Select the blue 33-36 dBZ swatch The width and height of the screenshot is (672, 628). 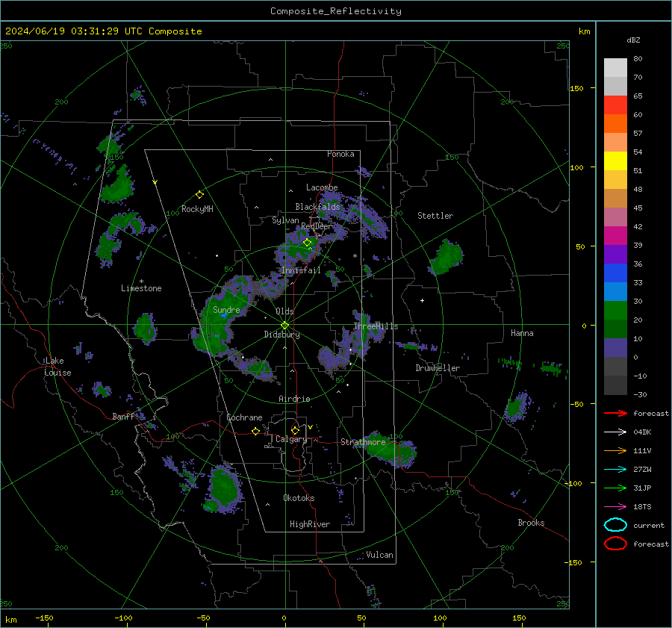click(x=615, y=273)
